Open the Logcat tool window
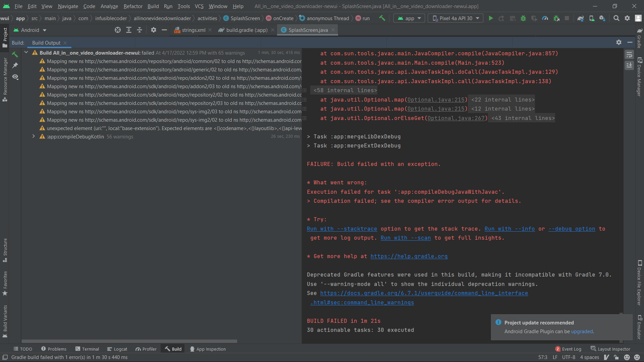Viewport: 644px width, 362px height. pyautogui.click(x=117, y=349)
